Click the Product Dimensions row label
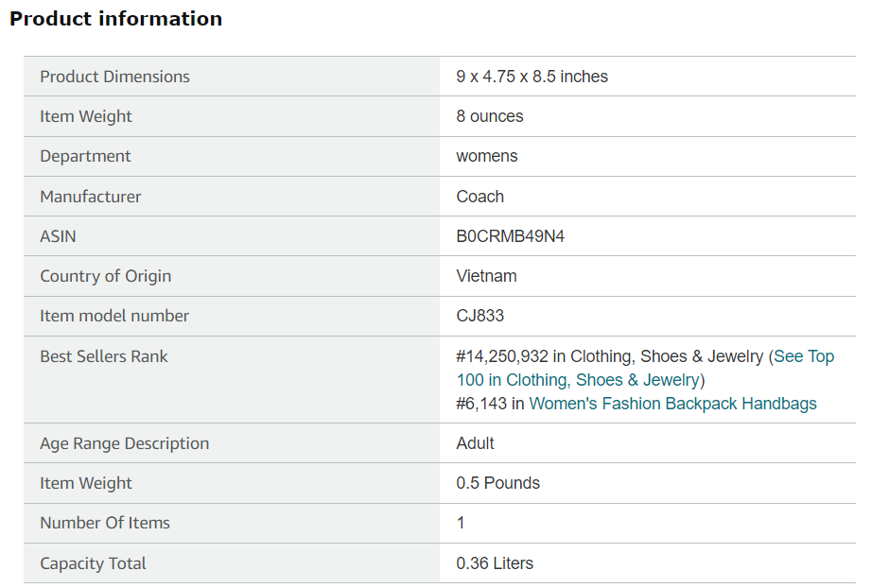This screenshot has width=872, height=588. 114,77
